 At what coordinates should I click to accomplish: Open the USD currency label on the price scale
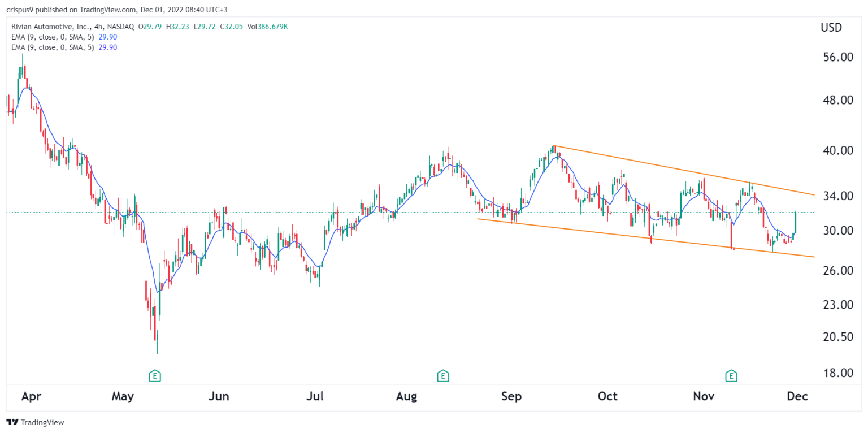point(831,27)
